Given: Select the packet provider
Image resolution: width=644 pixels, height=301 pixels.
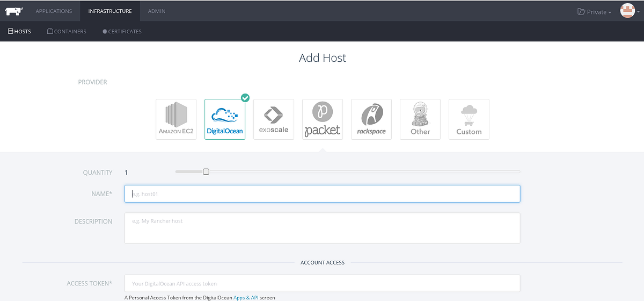Looking at the screenshot, I should [x=323, y=119].
